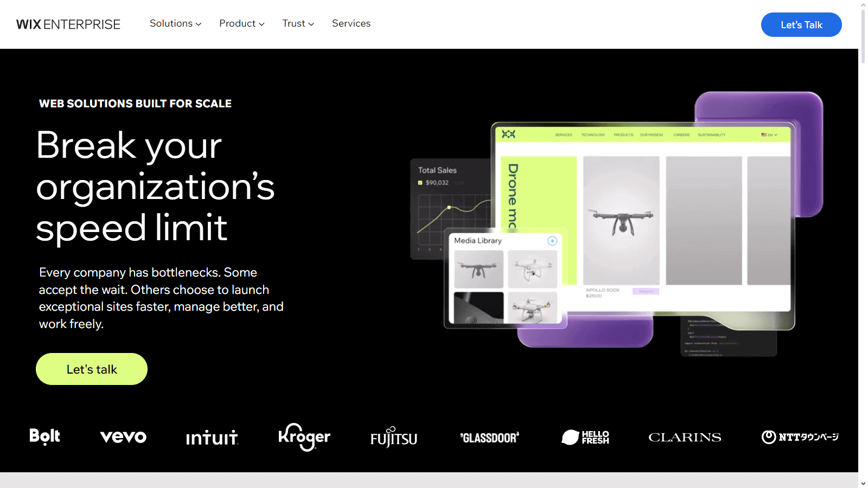
Task: Click the Break your organization's speed limit heading
Action: coord(156,187)
